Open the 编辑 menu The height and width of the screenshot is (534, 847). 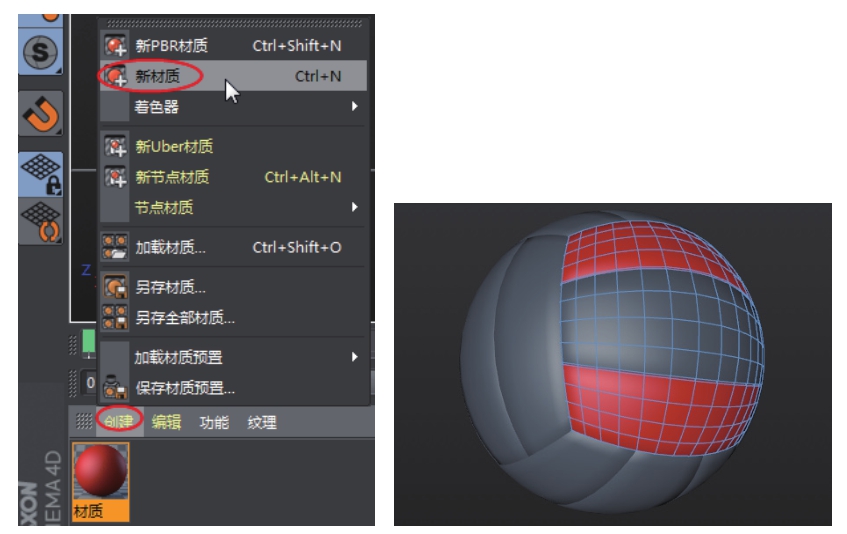coord(166,422)
